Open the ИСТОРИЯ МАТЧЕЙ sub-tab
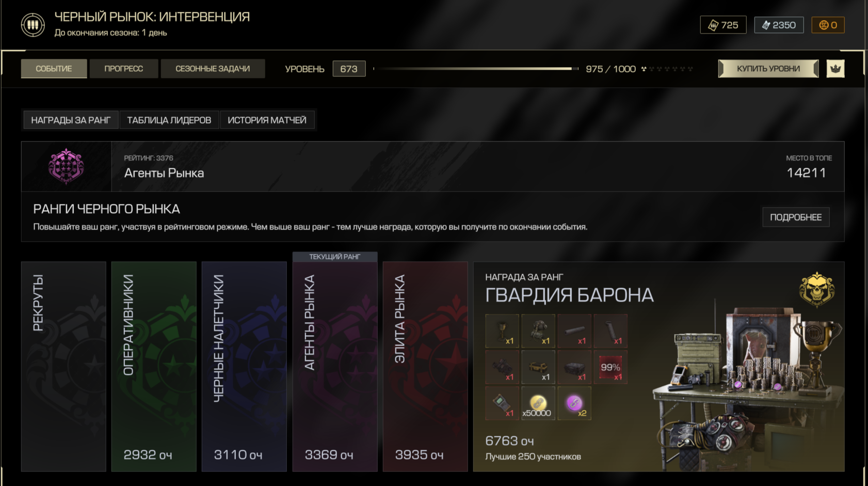 click(x=267, y=120)
